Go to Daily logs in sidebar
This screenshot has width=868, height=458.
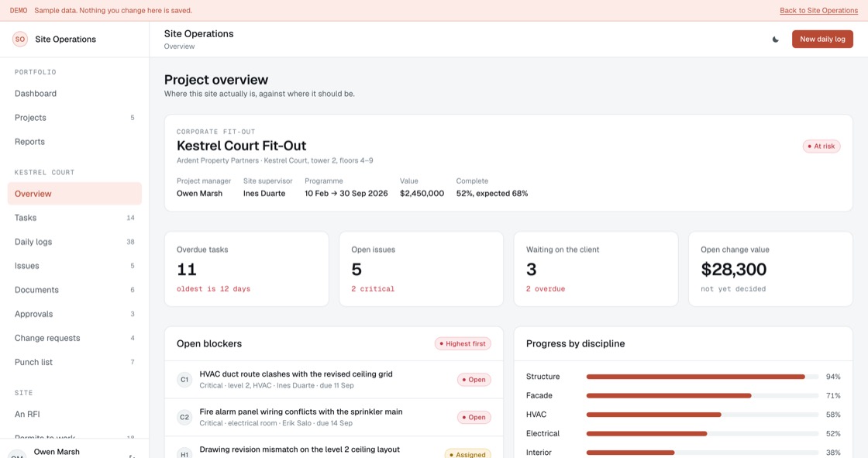click(x=74, y=242)
